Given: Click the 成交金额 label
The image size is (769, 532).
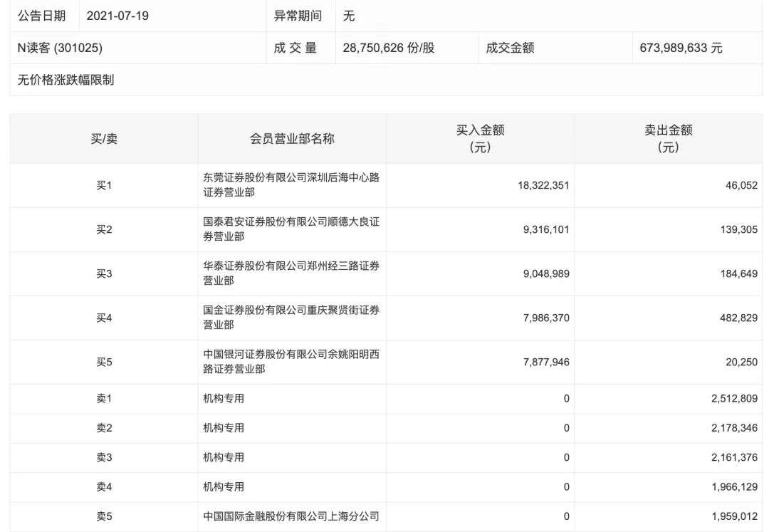Looking at the screenshot, I should [510, 48].
